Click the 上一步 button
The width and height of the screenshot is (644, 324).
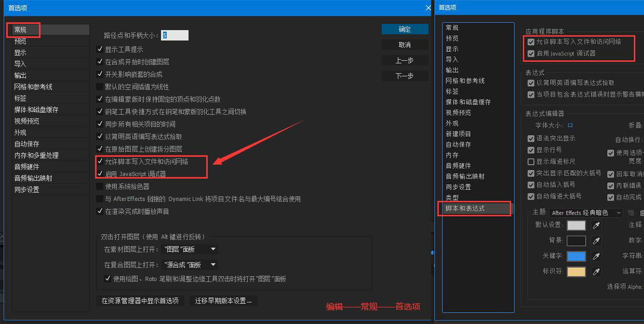tap(405, 60)
